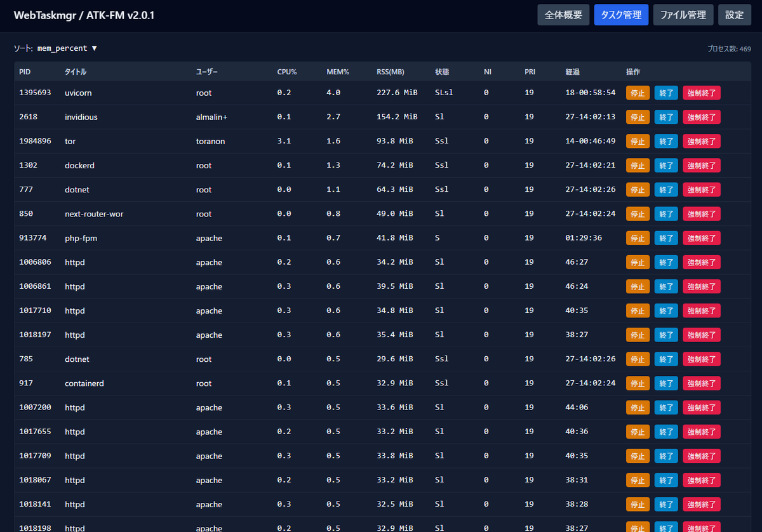The image size is (762, 532).
Task: Stop next-router-wor with 停止
Action: click(638, 214)
